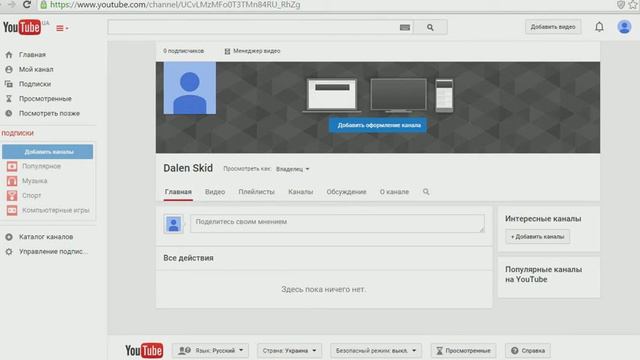Click the search magnifier button
Image resolution: width=640 pixels, height=360 pixels.
430,27
